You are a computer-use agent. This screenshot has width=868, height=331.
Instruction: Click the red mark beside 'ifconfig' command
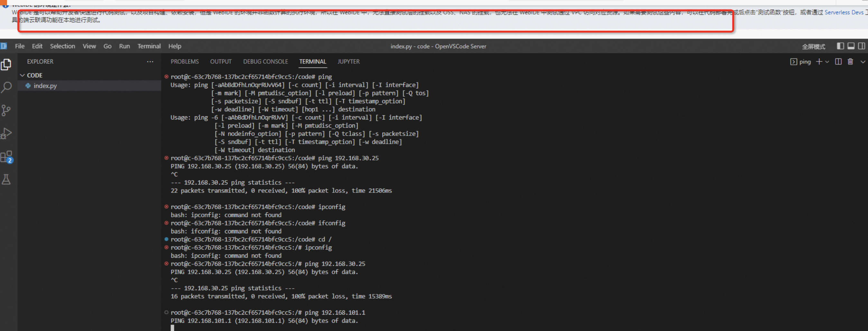[x=166, y=223]
